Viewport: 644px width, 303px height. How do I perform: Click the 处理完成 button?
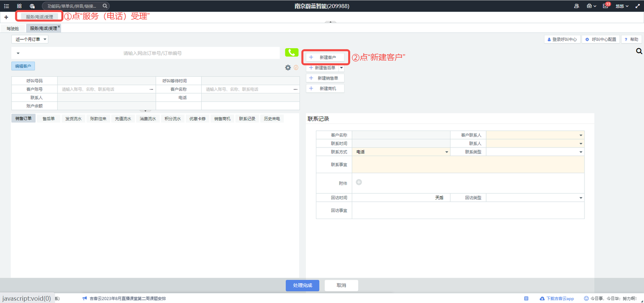click(302, 285)
